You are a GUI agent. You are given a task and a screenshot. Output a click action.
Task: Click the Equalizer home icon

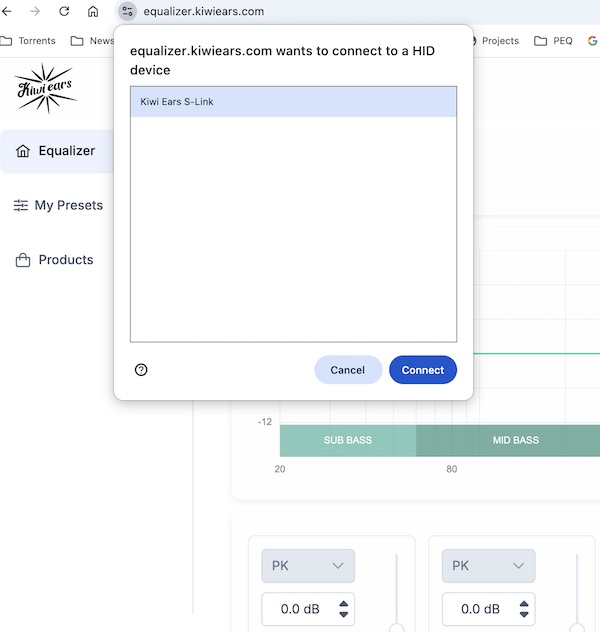[x=23, y=151]
